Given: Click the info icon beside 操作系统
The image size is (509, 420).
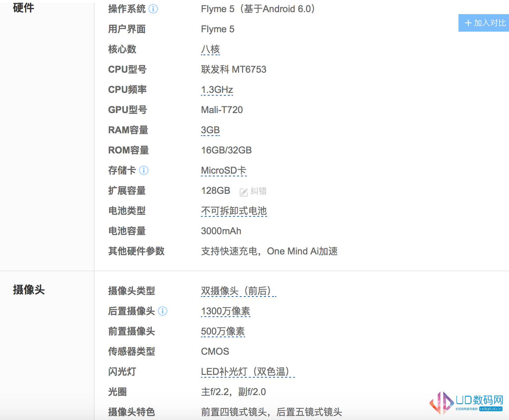Looking at the screenshot, I should click(153, 9).
